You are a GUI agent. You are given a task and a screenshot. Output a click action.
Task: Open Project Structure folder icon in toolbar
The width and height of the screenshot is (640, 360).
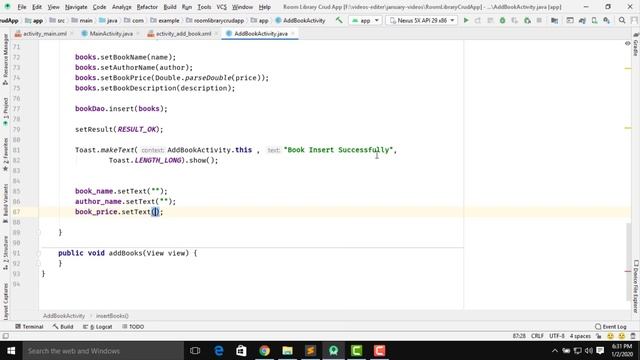554,20
